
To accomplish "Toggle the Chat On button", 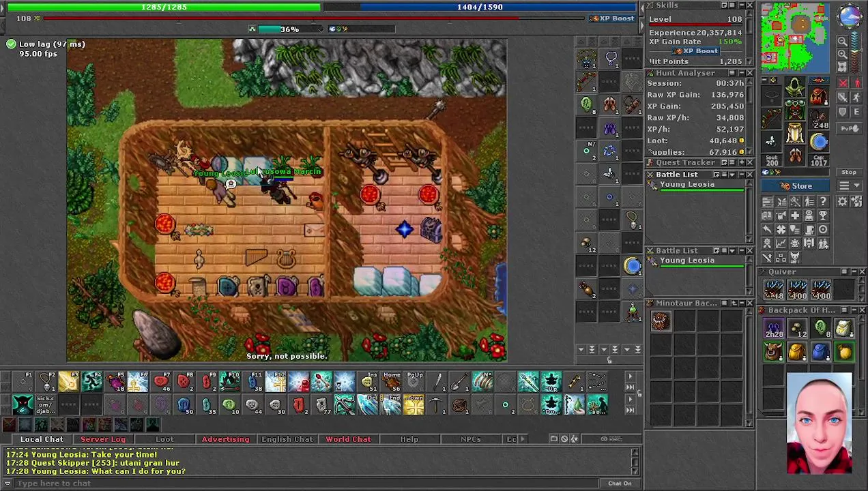I will (620, 483).
